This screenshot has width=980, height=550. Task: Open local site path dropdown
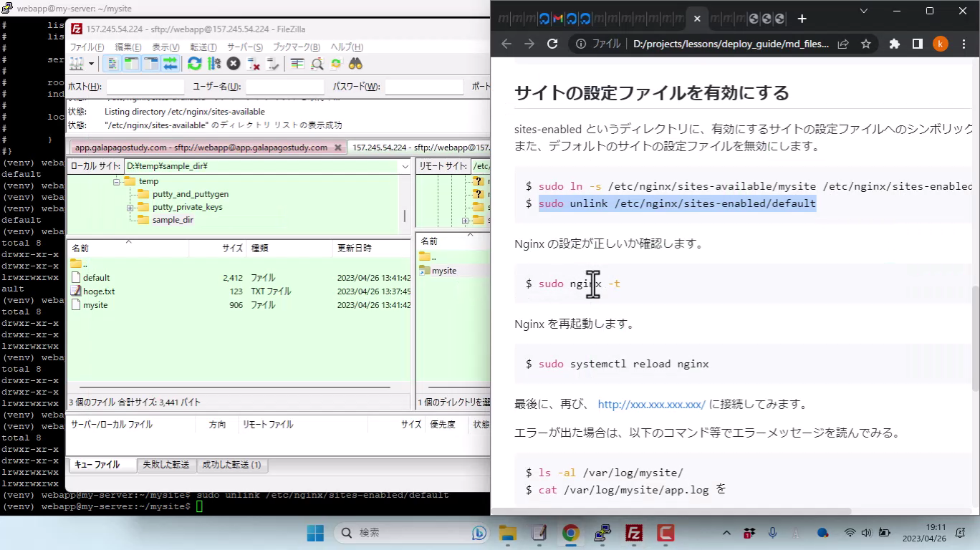tap(405, 166)
